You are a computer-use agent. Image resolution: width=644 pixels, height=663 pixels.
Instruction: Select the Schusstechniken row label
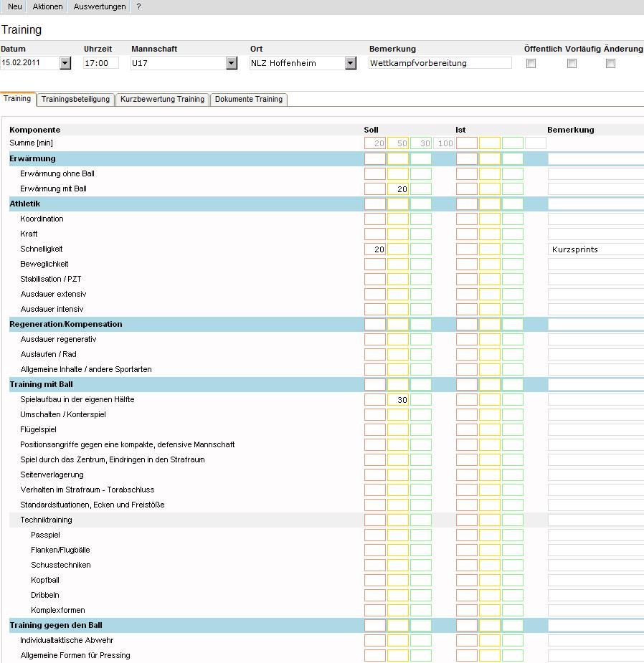tap(60, 565)
